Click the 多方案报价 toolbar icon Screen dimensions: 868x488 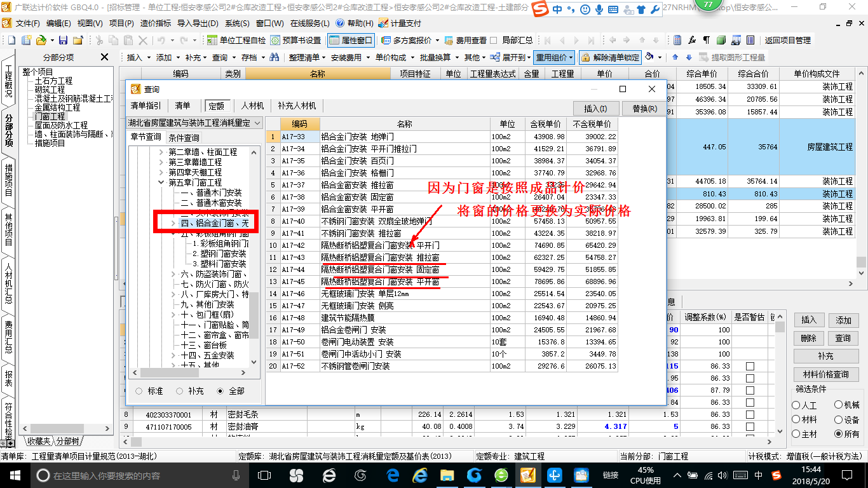[386, 40]
